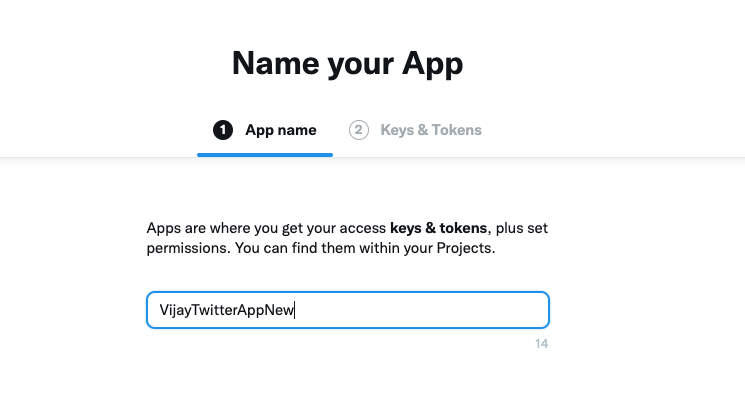The image size is (745, 395).
Task: Click the outlined step 2 circle icon
Action: (x=359, y=130)
